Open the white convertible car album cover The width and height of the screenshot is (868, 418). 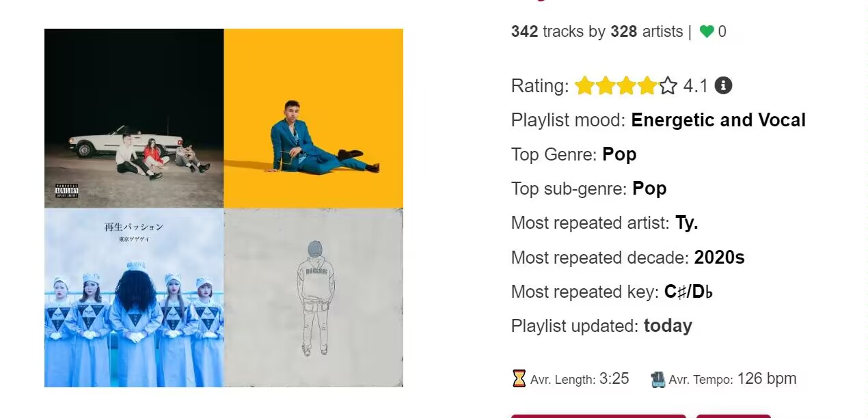(134, 118)
